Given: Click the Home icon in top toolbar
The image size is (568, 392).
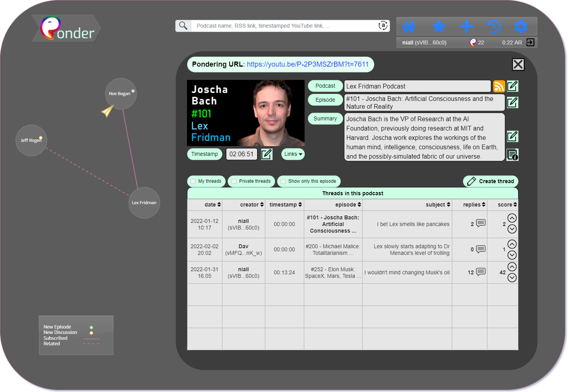Looking at the screenshot, I should [x=409, y=26].
